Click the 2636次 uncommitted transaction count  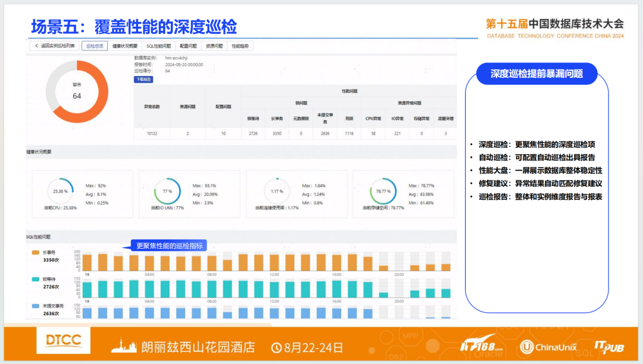point(51,313)
